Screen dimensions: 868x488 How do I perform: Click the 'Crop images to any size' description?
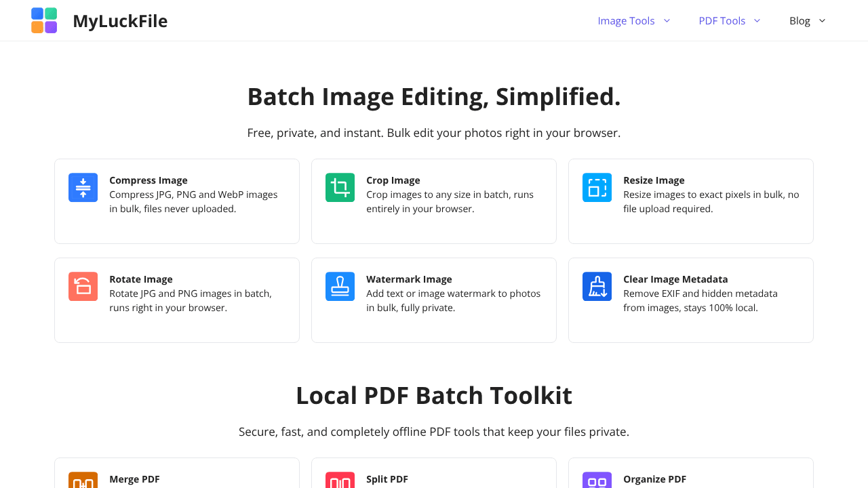[x=450, y=202]
